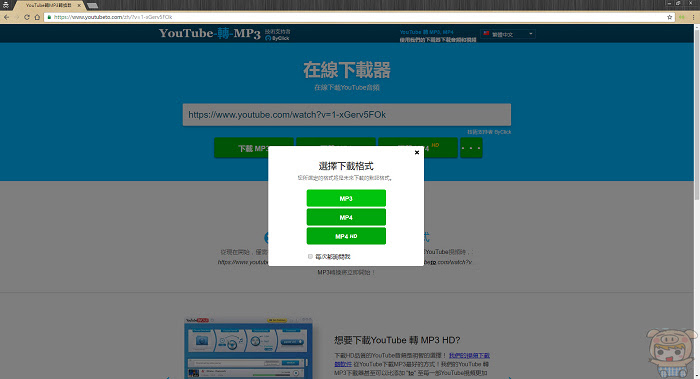The height and width of the screenshot is (379, 700).
Task: Bookmark page with star icon
Action: pyautogui.click(x=669, y=17)
